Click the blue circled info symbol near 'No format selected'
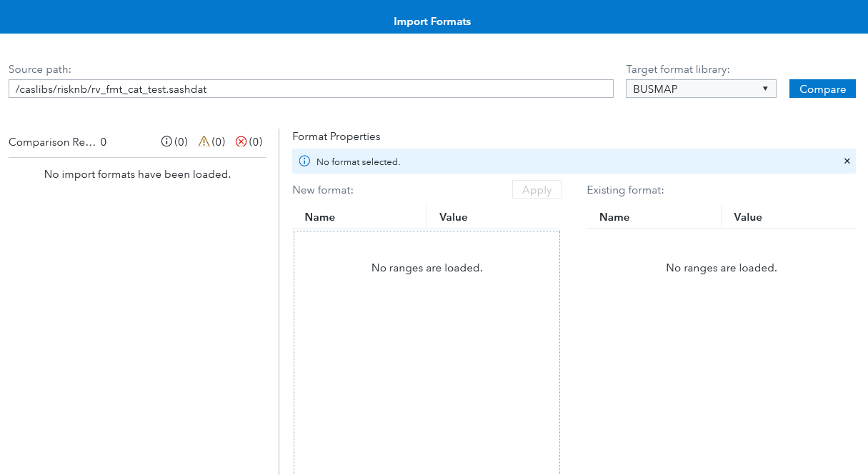Viewport: 868px width, 475px height. [304, 161]
